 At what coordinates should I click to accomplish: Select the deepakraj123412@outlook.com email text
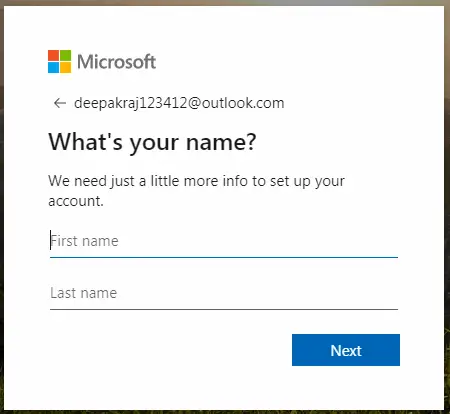[179, 103]
